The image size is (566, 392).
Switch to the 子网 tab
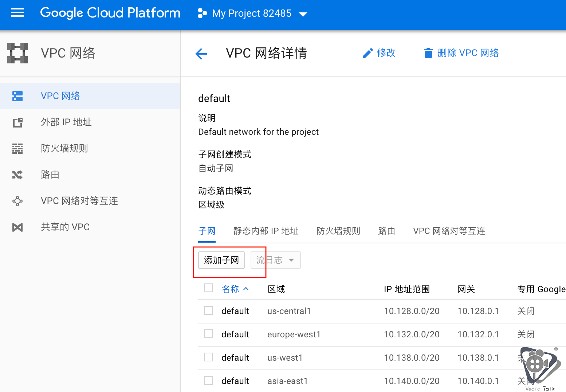point(207,231)
